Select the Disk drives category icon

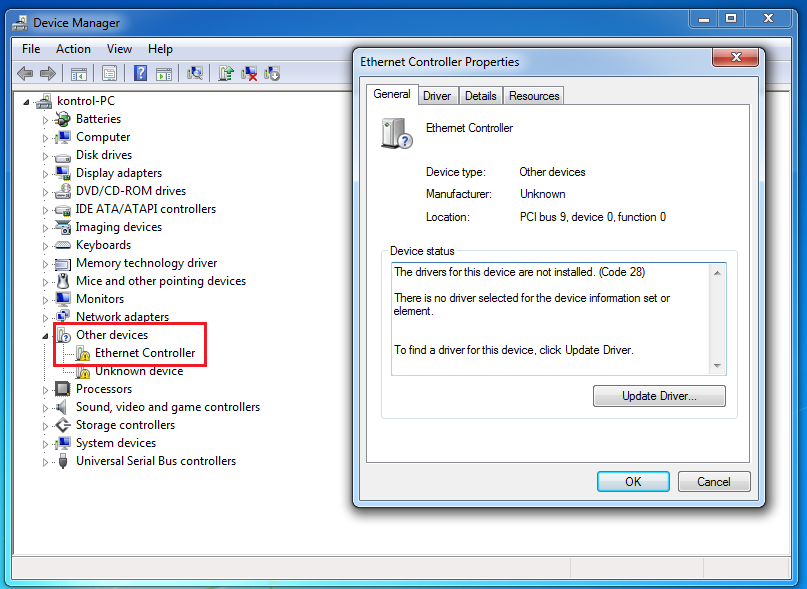click(x=62, y=156)
